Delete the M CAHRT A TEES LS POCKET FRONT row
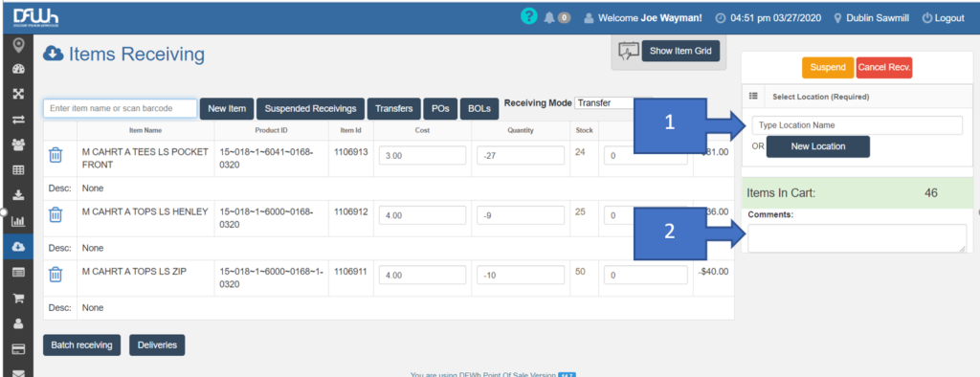Image resolution: width=980 pixels, height=377 pixels. click(56, 155)
